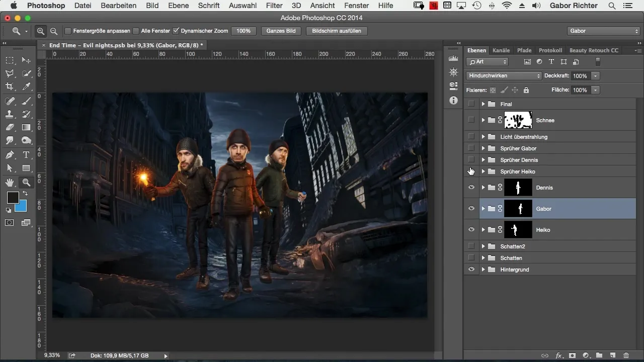Select the Move tool
The height and width of the screenshot is (362, 644).
[27, 60]
